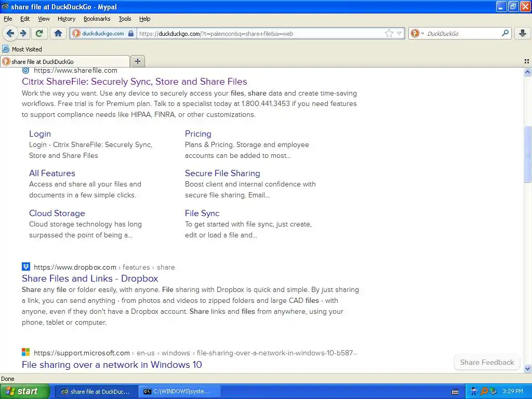
Task: Click the support.microsoft.com result URL
Action: 196,353
